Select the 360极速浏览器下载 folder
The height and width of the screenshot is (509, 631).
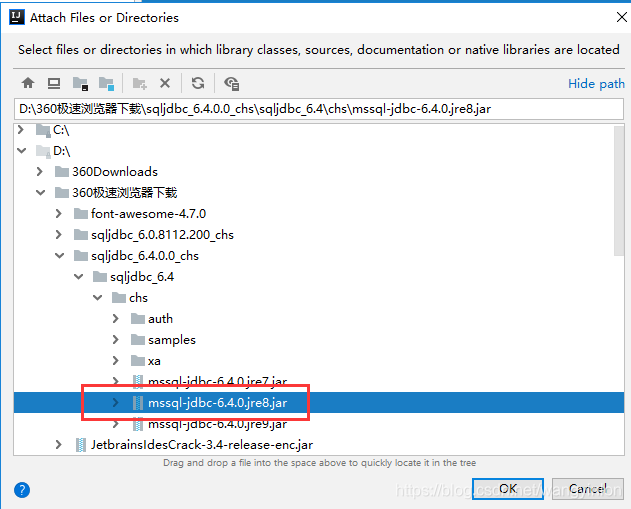319,193
